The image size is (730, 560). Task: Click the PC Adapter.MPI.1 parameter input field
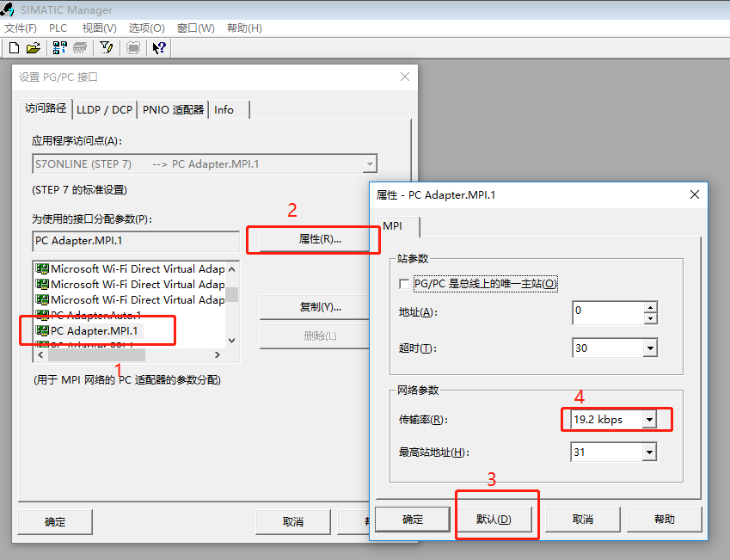[136, 241]
